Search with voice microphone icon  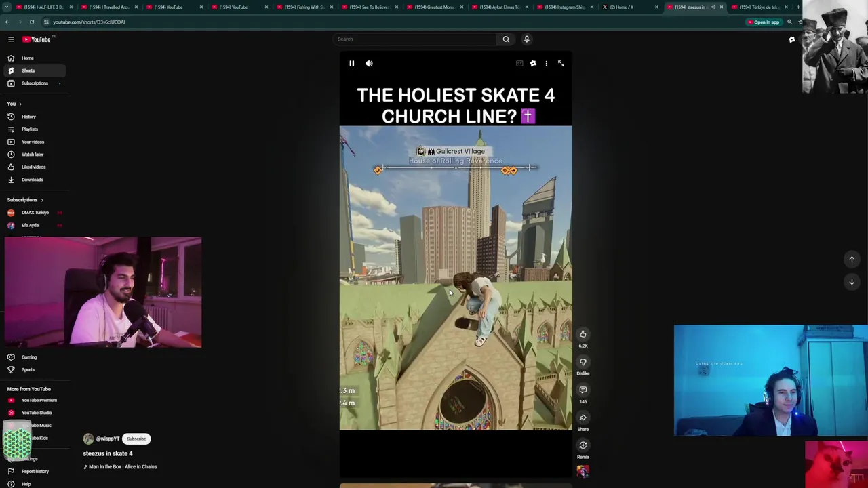tap(526, 39)
